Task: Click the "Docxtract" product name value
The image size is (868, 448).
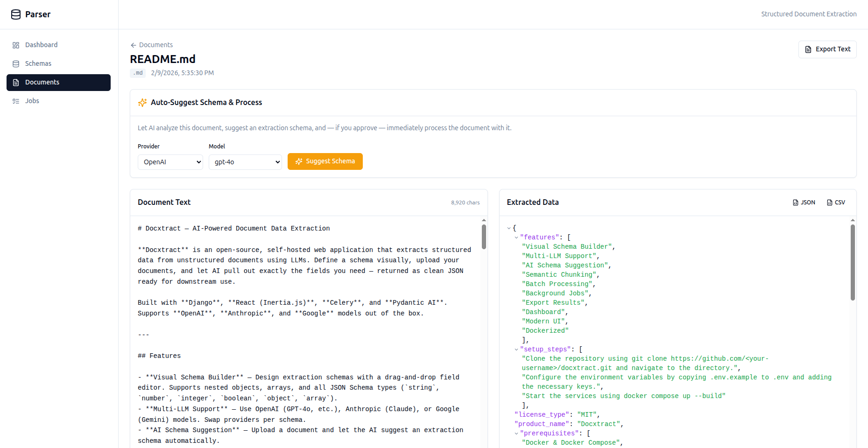Action: pyautogui.click(x=599, y=424)
